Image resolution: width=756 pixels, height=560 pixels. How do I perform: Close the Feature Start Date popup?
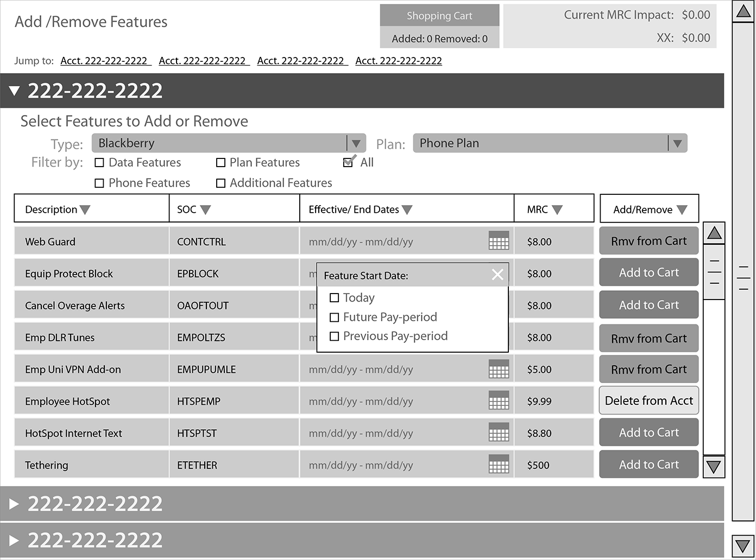(x=497, y=275)
